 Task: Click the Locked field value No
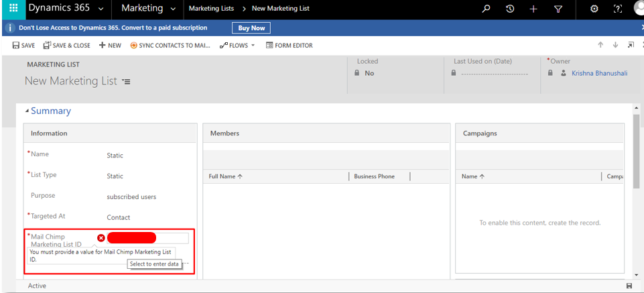coord(369,73)
